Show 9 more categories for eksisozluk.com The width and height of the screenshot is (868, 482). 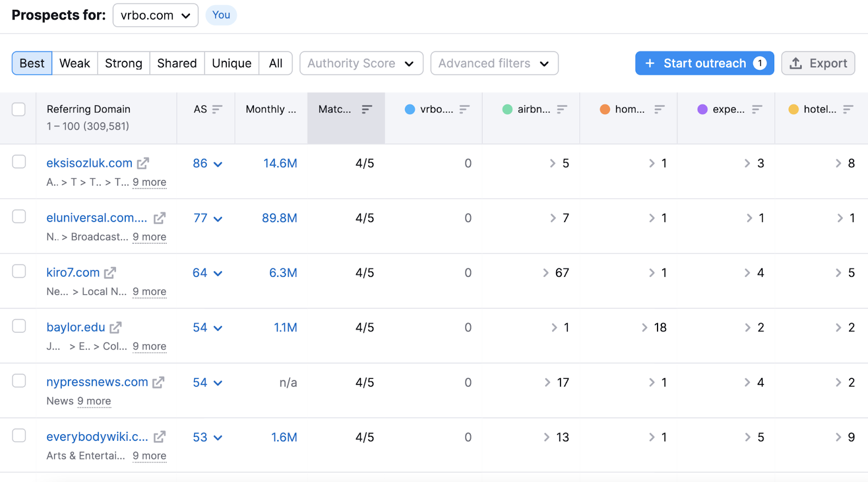coord(149,182)
